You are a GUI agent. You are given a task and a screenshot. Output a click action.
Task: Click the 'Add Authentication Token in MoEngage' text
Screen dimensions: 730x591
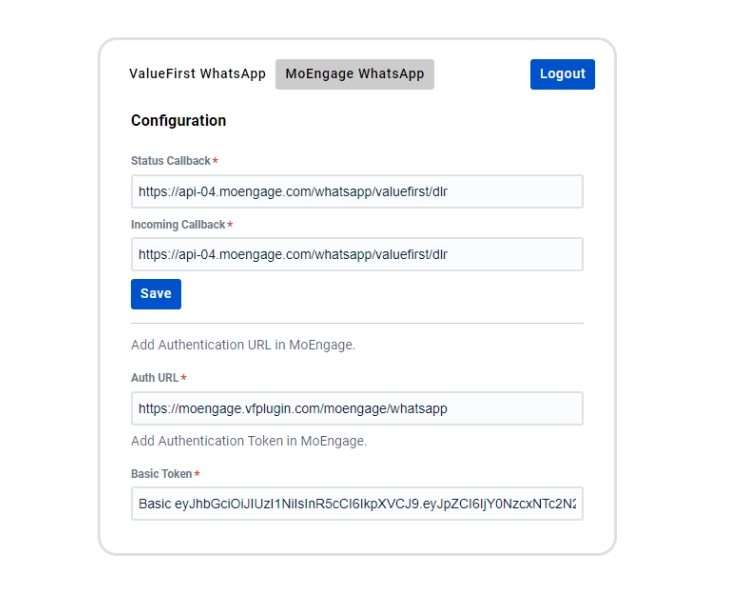pyautogui.click(x=249, y=441)
